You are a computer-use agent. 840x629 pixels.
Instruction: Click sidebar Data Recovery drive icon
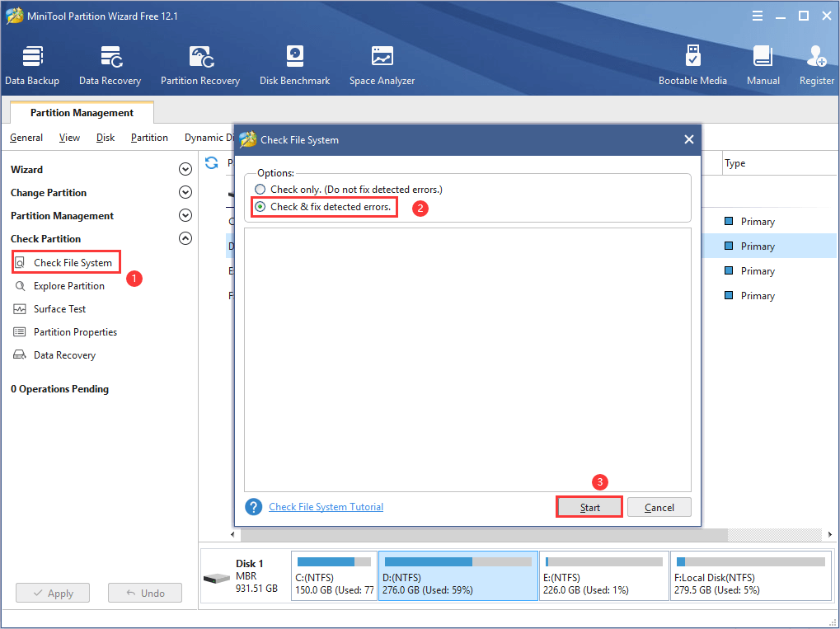pos(20,354)
